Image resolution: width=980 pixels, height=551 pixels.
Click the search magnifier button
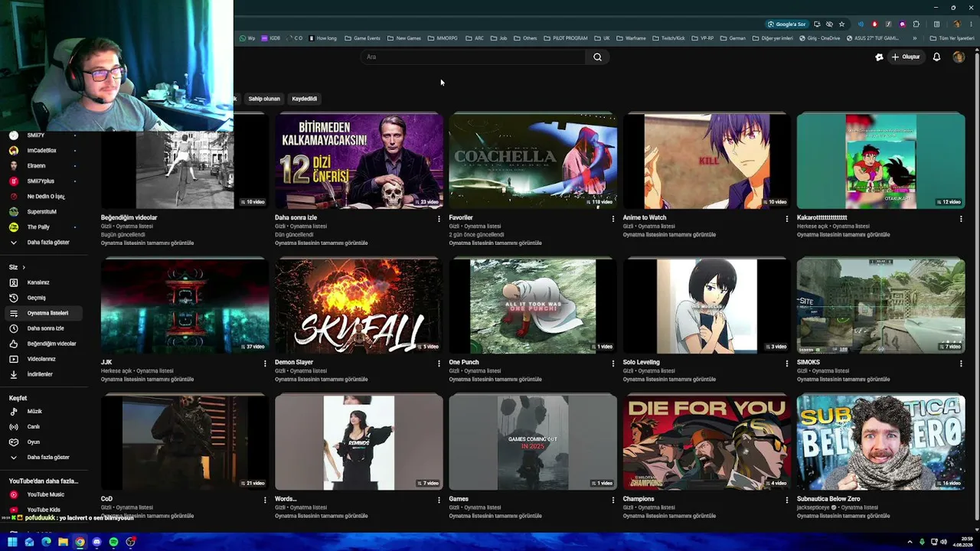pyautogui.click(x=597, y=57)
